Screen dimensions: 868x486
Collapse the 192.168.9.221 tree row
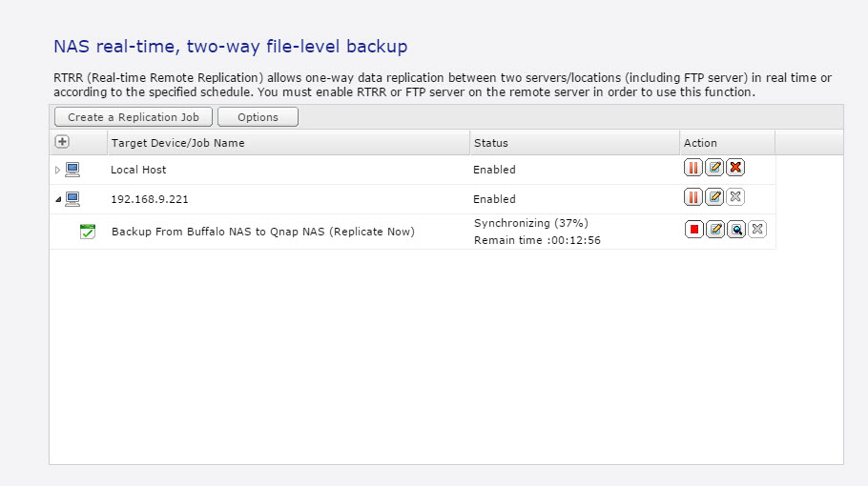58,199
